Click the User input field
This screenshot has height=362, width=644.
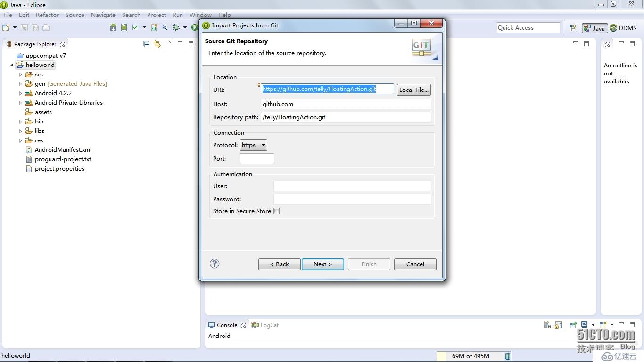(352, 186)
